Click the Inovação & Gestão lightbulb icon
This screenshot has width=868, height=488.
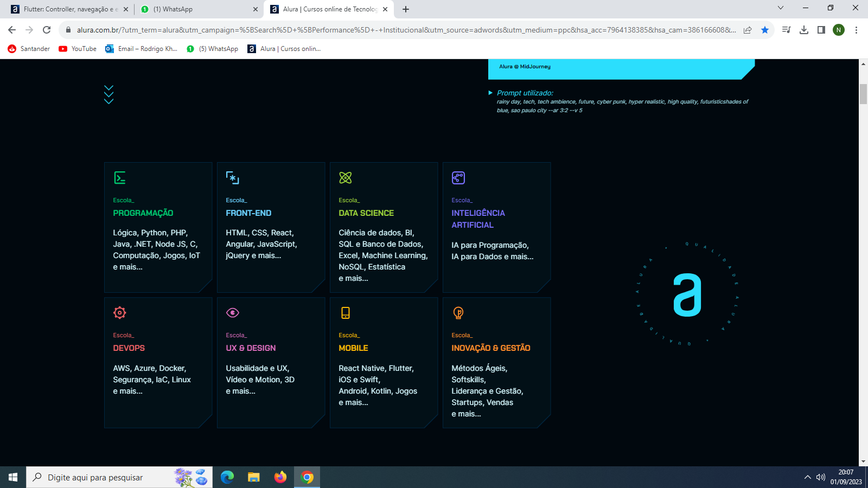(x=458, y=313)
